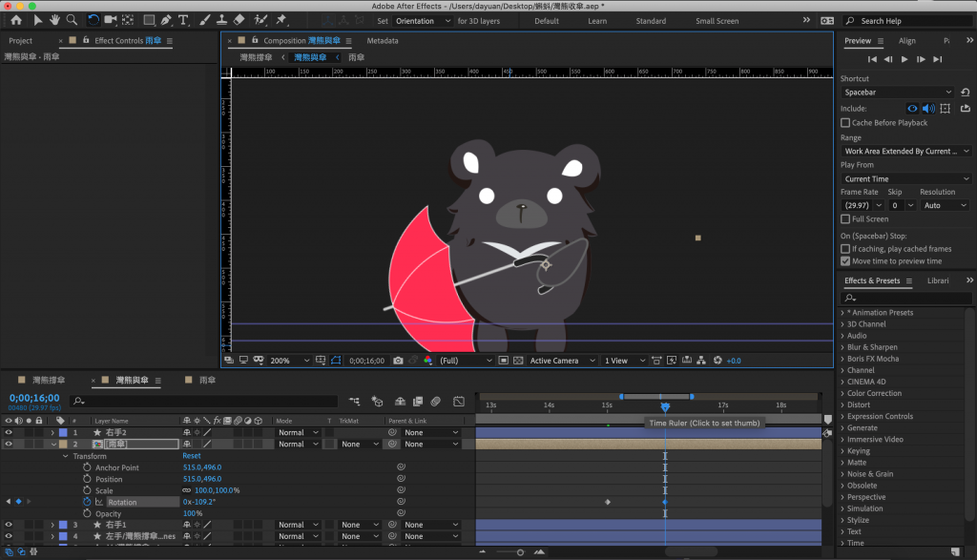Image resolution: width=977 pixels, height=560 pixels.
Task: Select the Brush tool
Action: 205,21
